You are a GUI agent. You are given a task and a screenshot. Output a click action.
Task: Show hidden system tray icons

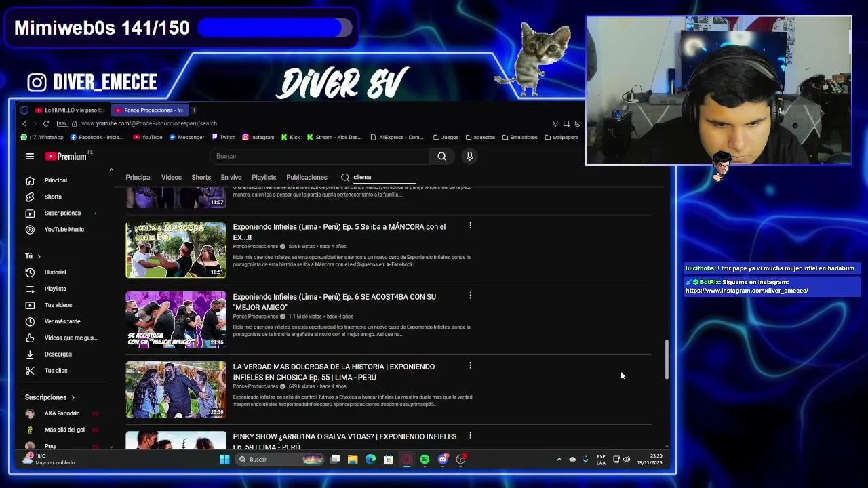(x=559, y=460)
